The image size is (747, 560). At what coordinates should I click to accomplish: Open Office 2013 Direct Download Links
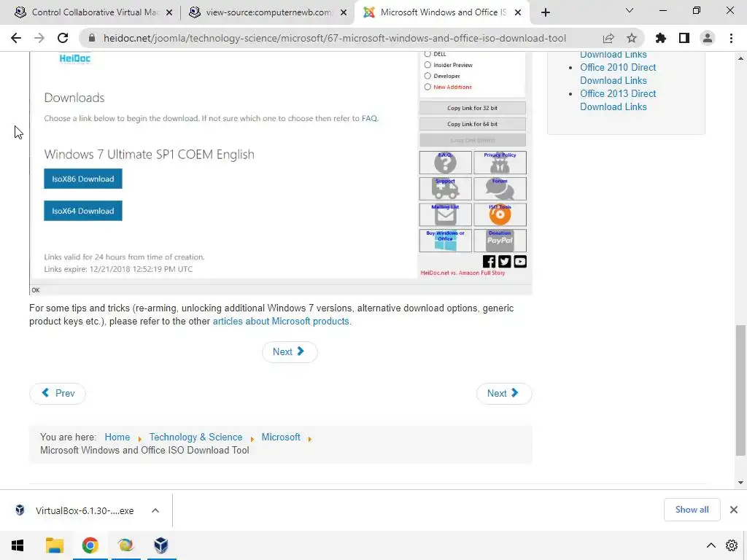(x=618, y=100)
